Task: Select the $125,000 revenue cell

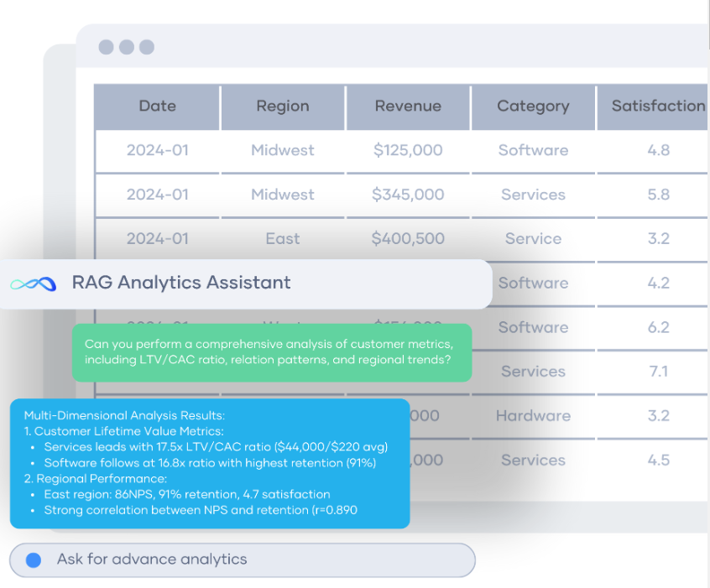Action: tap(408, 151)
